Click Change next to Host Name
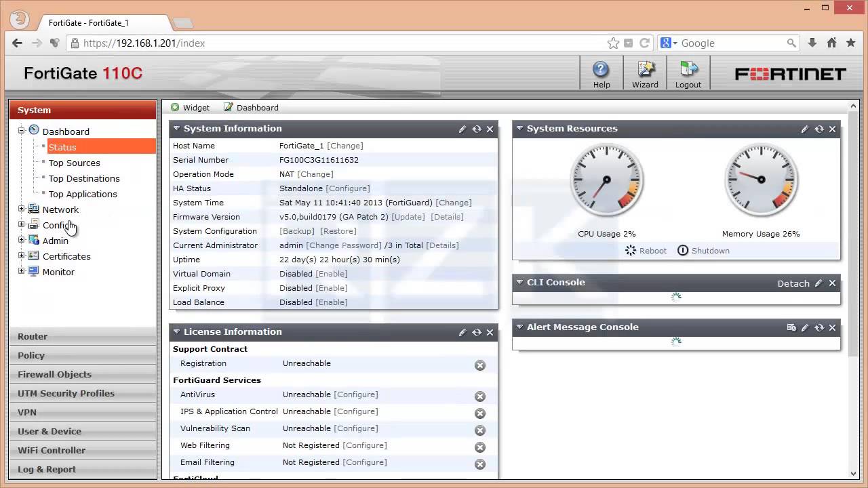Viewport: 868px width, 488px height. click(x=345, y=146)
